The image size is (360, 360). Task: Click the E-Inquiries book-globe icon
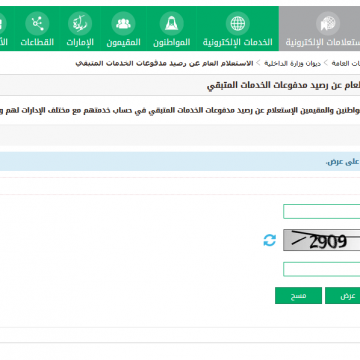[x=328, y=23]
